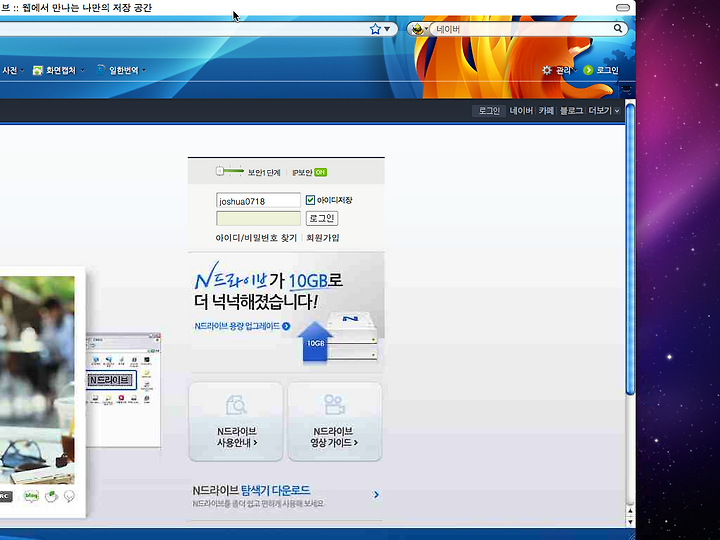
Task: Click the scrollbar down arrow
Action: point(630,522)
